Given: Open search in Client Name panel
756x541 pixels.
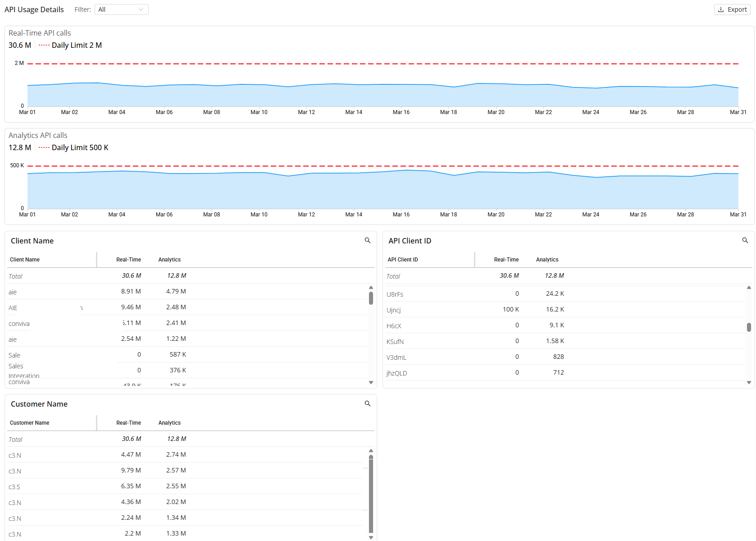Looking at the screenshot, I should tap(368, 241).
